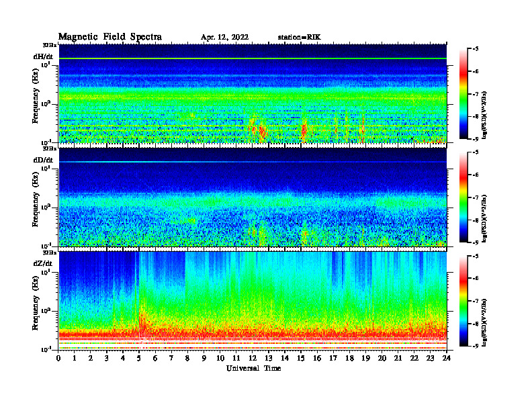Click the log(PSD) legend title of dH/dt color bar
The height and width of the screenshot is (411, 532).
click(484, 114)
